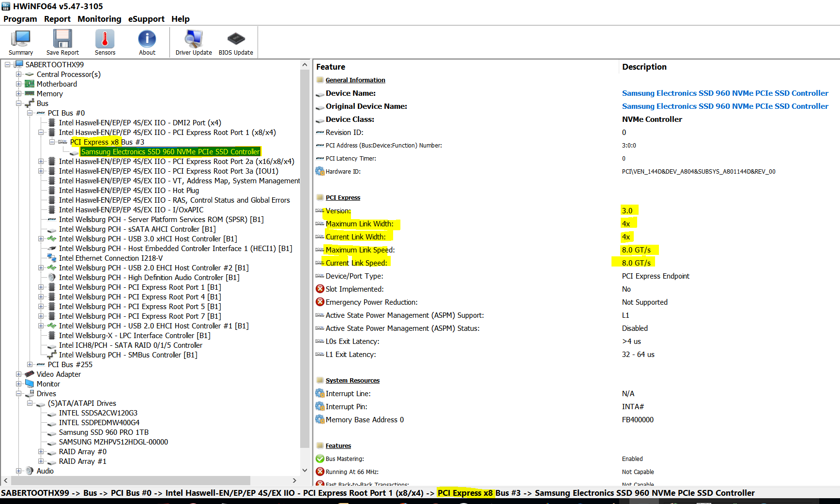Click the Emergency Power Reduction red X icon
The width and height of the screenshot is (840, 504).
pos(320,302)
